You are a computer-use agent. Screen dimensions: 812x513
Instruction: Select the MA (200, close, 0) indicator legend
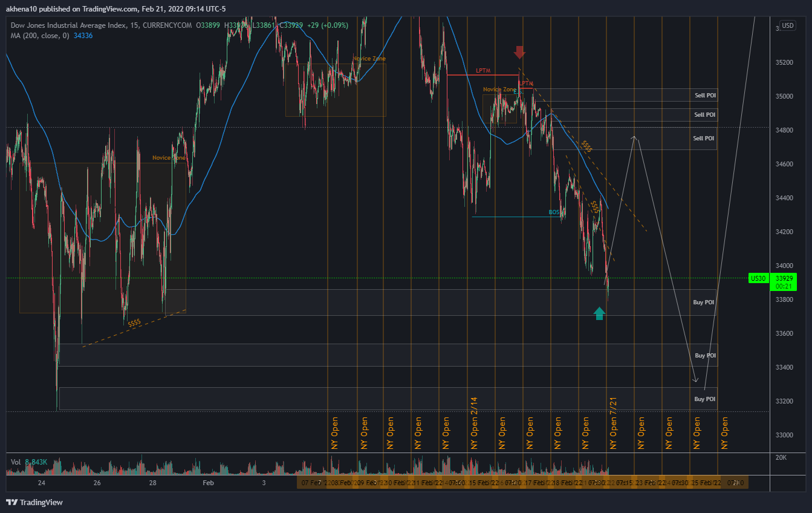point(41,36)
